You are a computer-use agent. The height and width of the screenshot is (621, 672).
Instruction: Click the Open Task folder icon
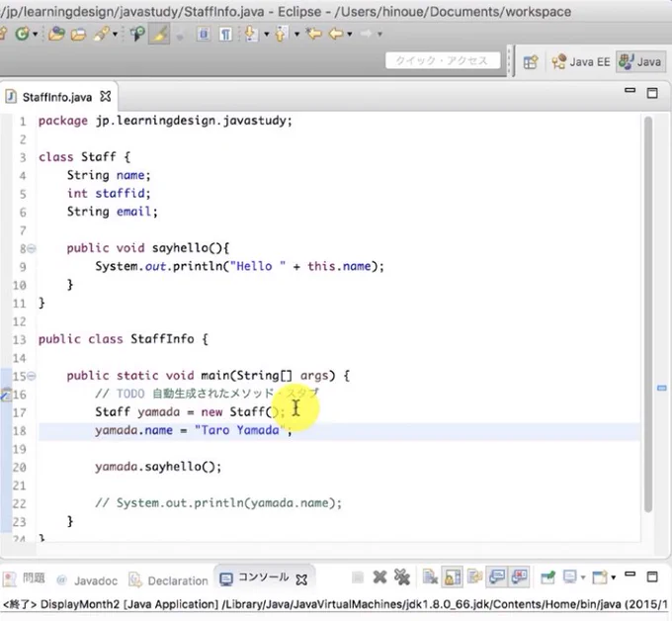[x=78, y=34]
